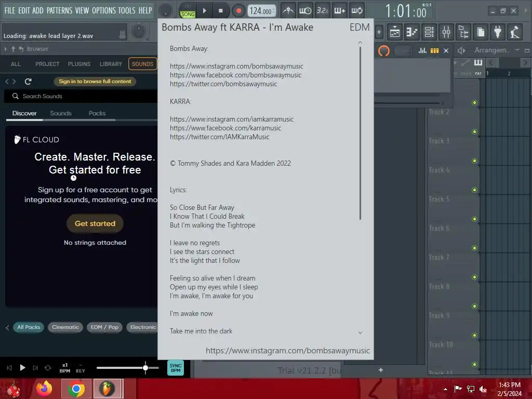Viewport: 532px width, 399px height.
Task: Toggle the SONG/PAT mode switch
Action: point(188,11)
